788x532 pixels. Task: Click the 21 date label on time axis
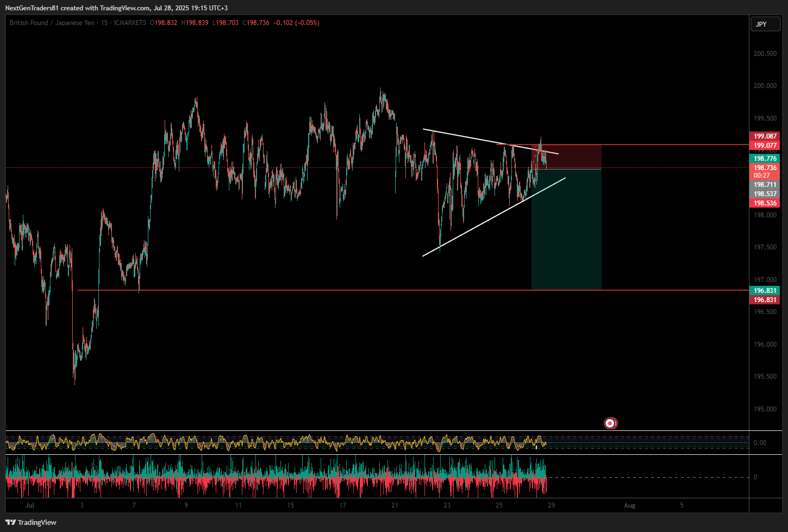click(395, 505)
